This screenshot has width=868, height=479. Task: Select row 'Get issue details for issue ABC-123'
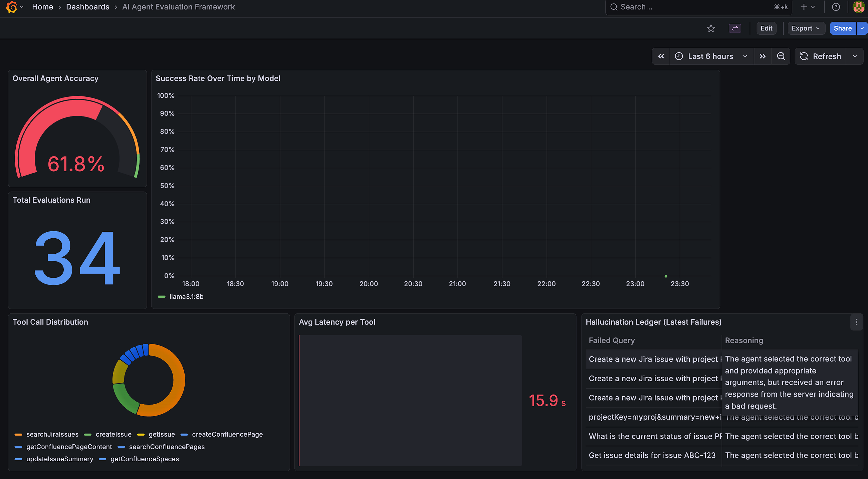[721, 455]
